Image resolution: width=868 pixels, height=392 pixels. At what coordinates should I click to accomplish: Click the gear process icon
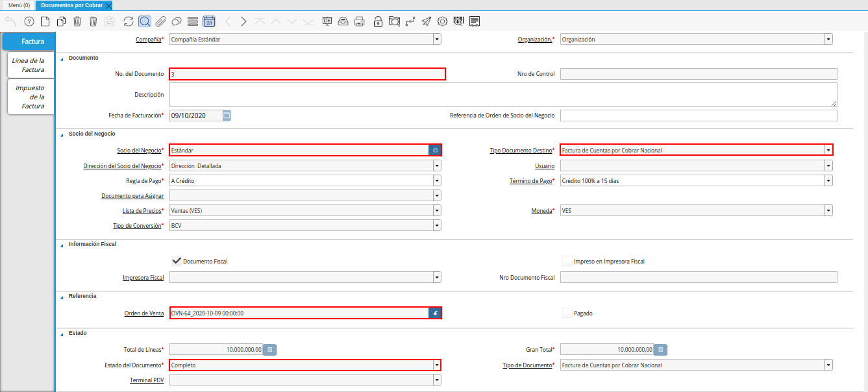click(x=443, y=21)
